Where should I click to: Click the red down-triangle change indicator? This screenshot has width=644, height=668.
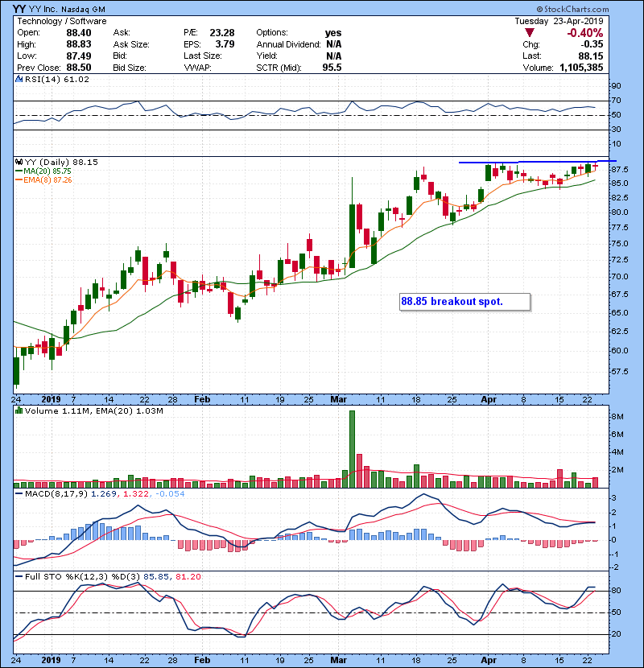[x=530, y=33]
